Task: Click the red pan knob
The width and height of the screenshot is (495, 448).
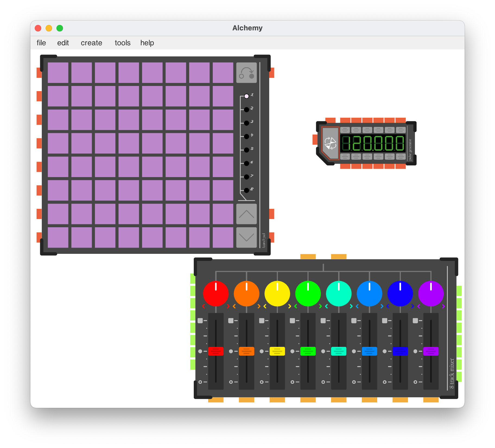Action: coord(216,294)
